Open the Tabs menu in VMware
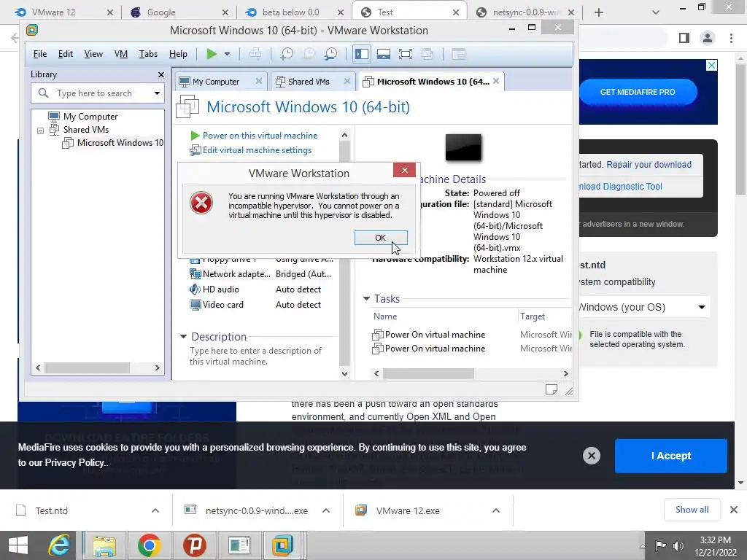This screenshot has height=560, width=747. (x=148, y=54)
